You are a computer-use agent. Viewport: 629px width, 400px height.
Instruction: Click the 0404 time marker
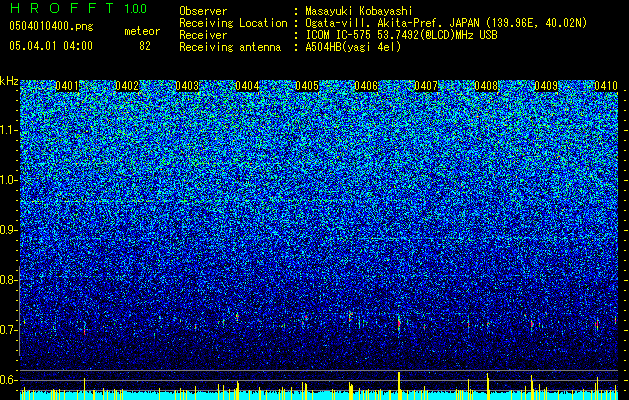(247, 86)
